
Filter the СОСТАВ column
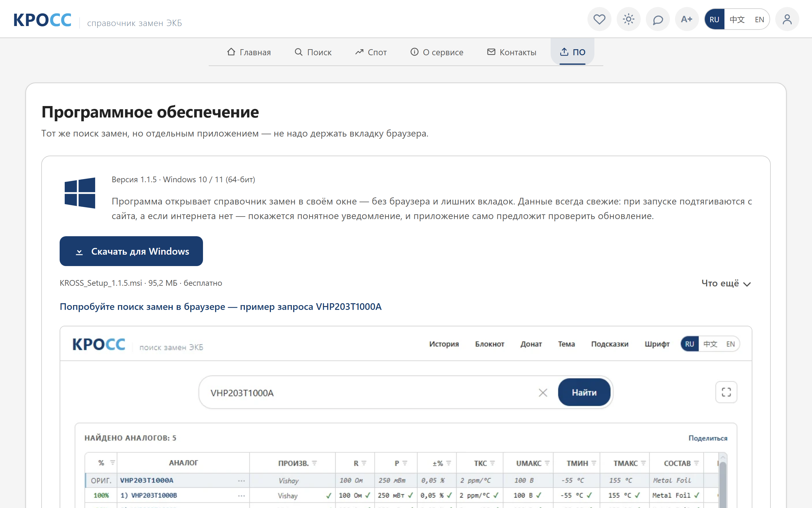click(696, 463)
